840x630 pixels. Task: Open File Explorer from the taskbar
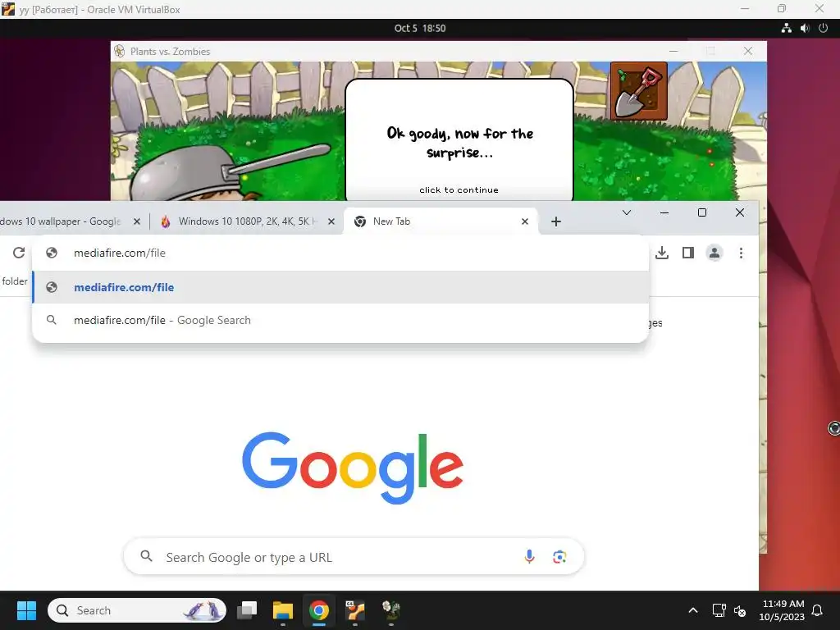coord(283,610)
